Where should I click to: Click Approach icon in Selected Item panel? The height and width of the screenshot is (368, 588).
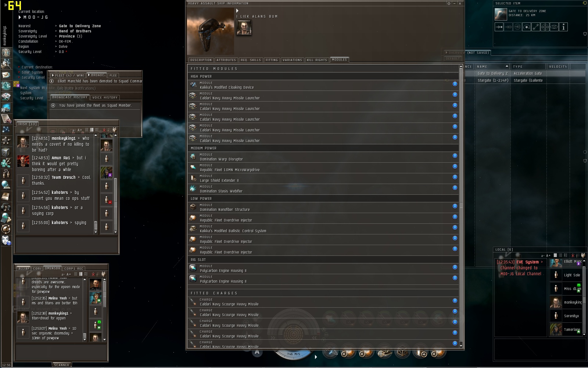point(499,27)
